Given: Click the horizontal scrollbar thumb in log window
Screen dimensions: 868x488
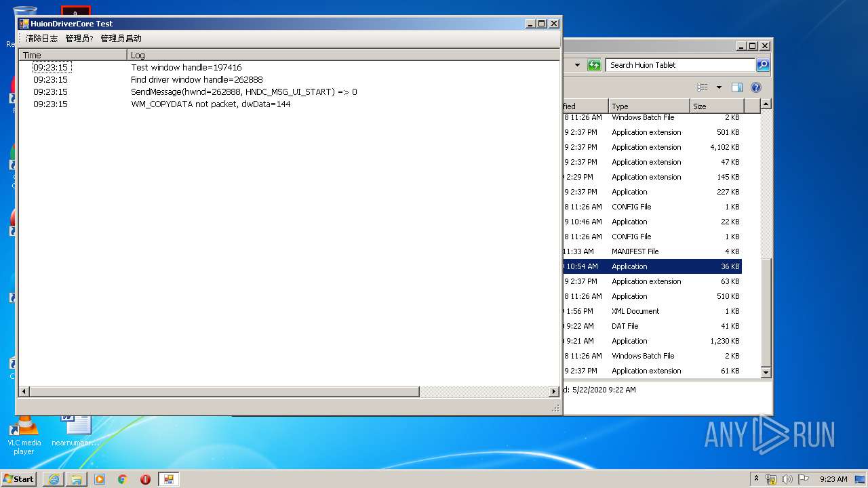Looking at the screenshot, I should pos(224,392).
